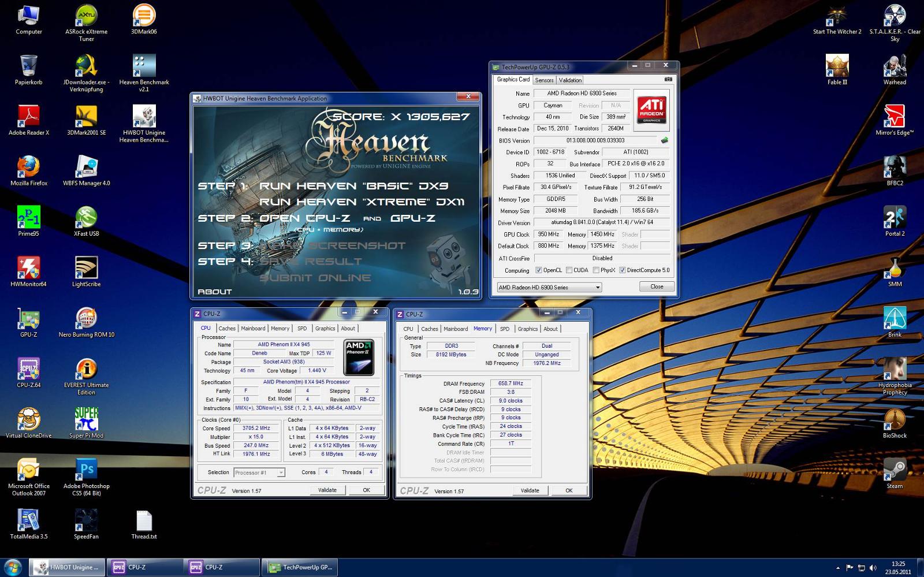Click the ATI Radeon logo in GPU-Z
924x577 pixels.
click(651, 109)
